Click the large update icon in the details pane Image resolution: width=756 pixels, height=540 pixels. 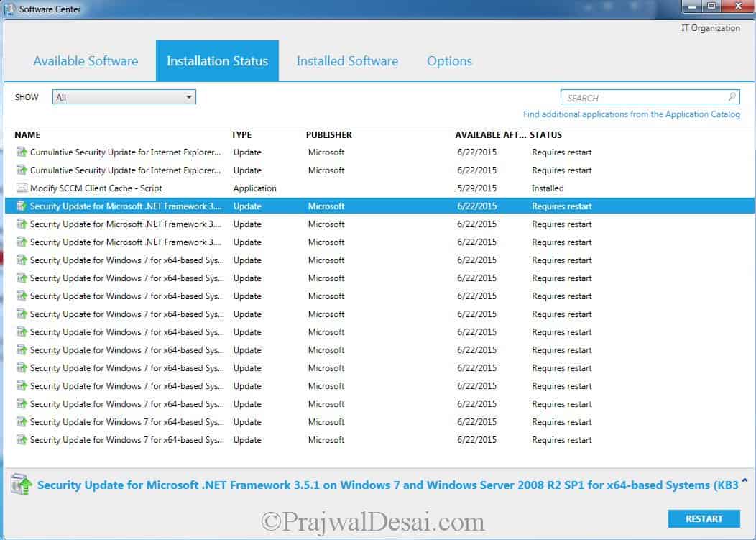22,485
